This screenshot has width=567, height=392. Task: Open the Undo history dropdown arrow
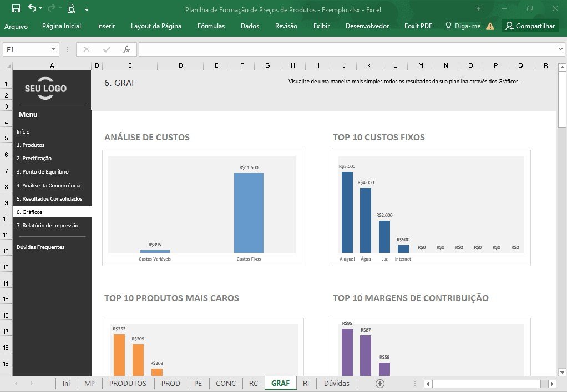click(41, 8)
